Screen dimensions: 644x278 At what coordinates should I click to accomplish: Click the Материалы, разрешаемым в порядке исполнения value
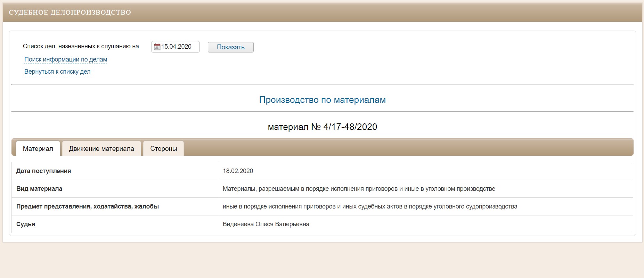[359, 189]
